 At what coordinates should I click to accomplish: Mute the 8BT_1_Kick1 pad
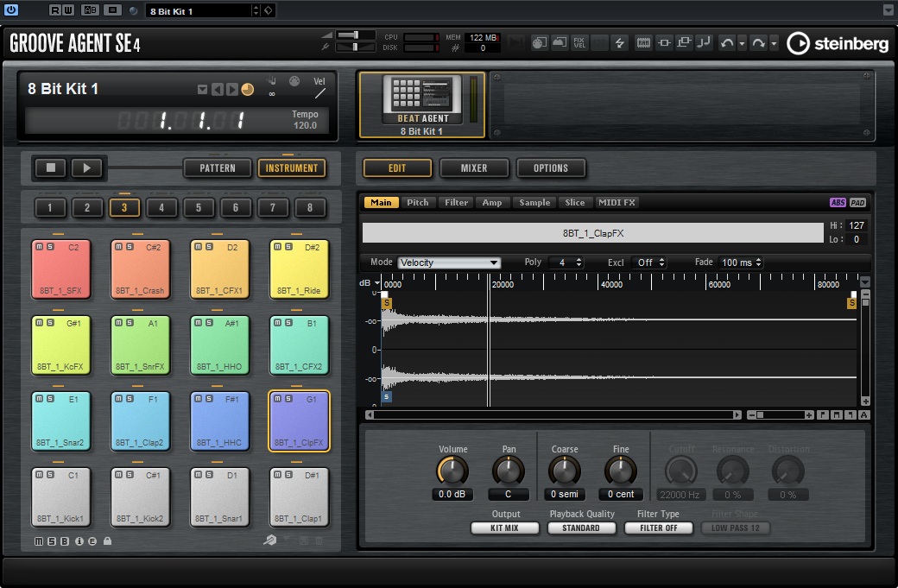[x=40, y=475]
